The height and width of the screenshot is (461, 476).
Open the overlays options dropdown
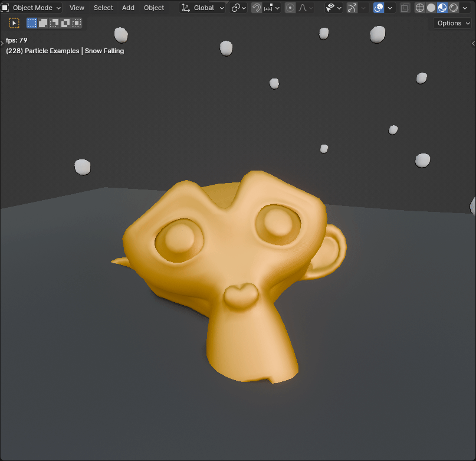pyautogui.click(x=390, y=8)
